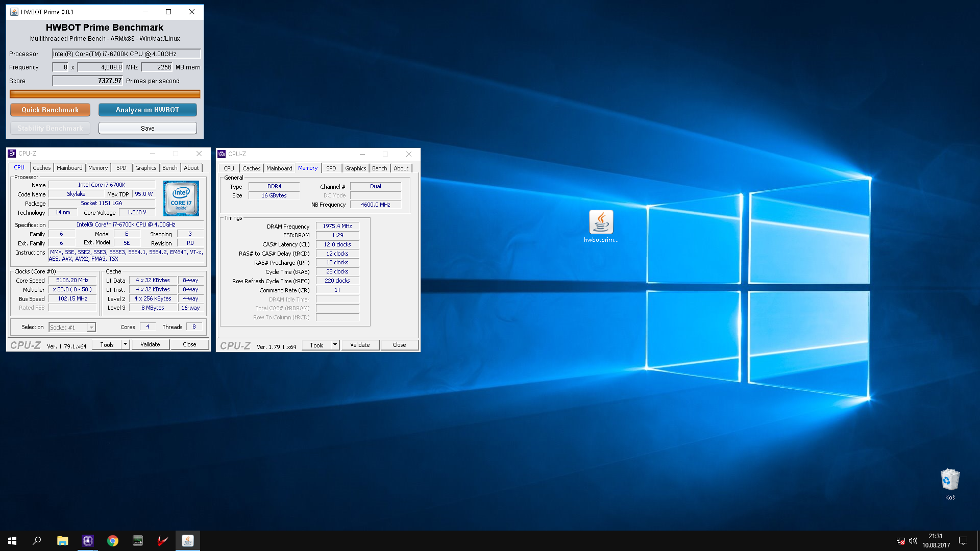The image size is (980, 551).
Task: Open taskbar search magnifier
Action: 37,541
